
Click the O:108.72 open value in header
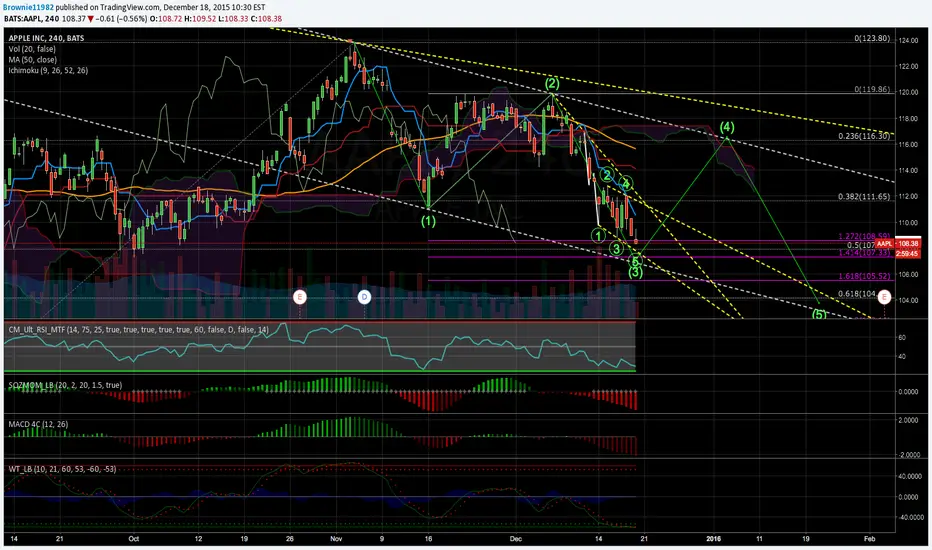[x=166, y=18]
